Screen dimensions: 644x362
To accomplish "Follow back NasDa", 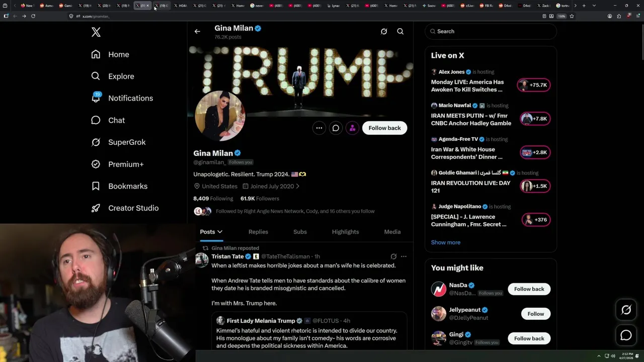I will click(529, 289).
